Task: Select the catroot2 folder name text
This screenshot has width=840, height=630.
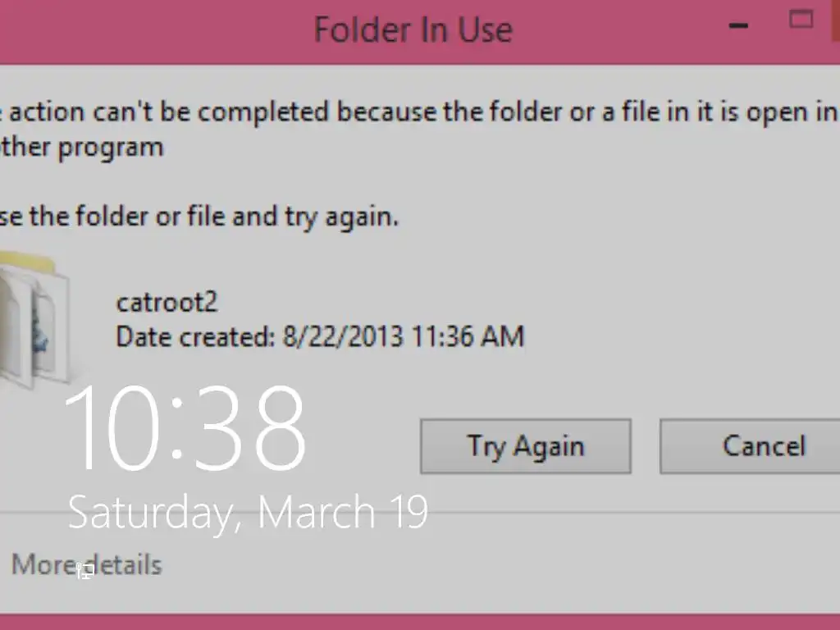Action: coord(167,303)
